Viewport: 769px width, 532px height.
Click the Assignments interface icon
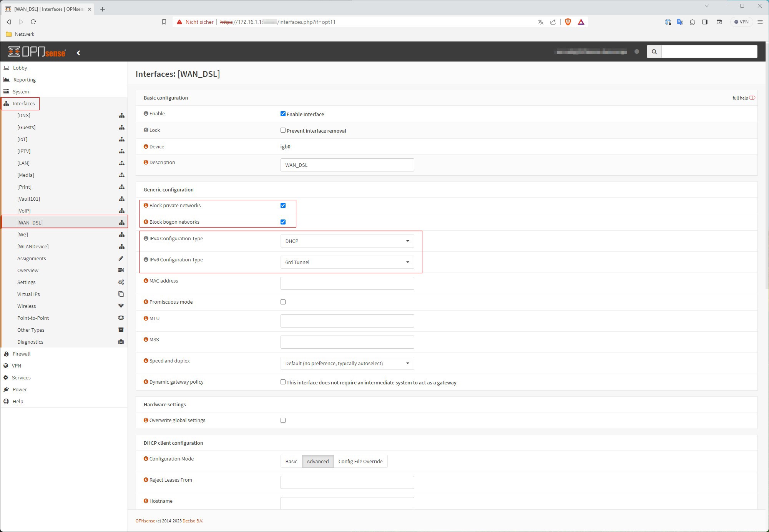[120, 258]
